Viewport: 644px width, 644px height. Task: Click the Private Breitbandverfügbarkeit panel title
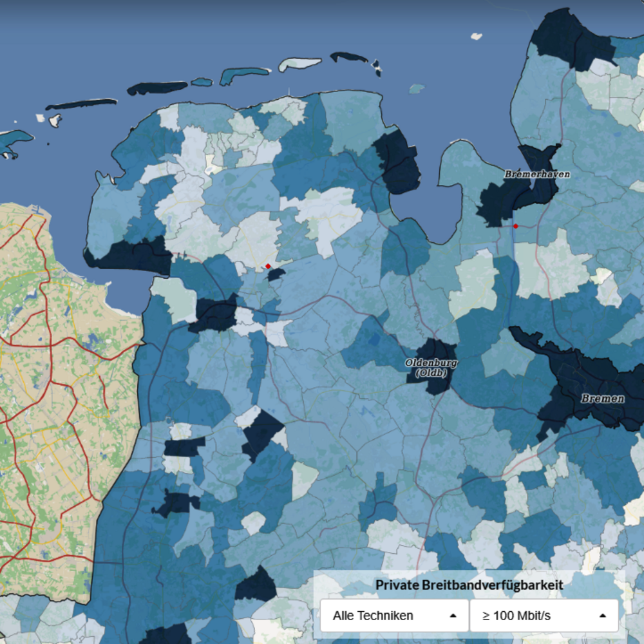(x=469, y=585)
